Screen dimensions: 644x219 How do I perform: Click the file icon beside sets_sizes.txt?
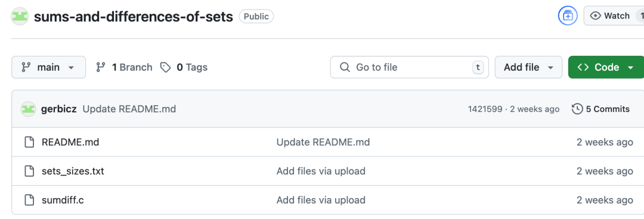(x=29, y=171)
